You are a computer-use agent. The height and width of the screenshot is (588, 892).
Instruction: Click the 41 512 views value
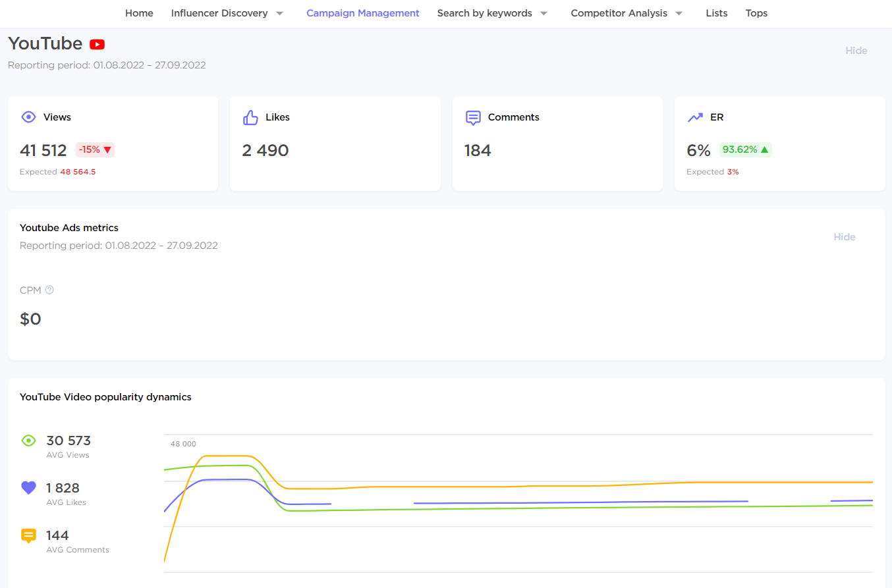click(43, 150)
